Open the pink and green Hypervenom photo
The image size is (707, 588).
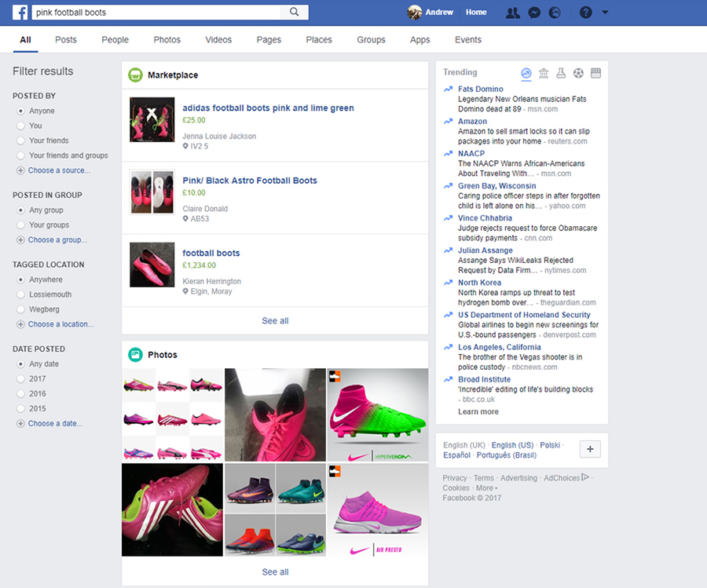[x=377, y=415]
